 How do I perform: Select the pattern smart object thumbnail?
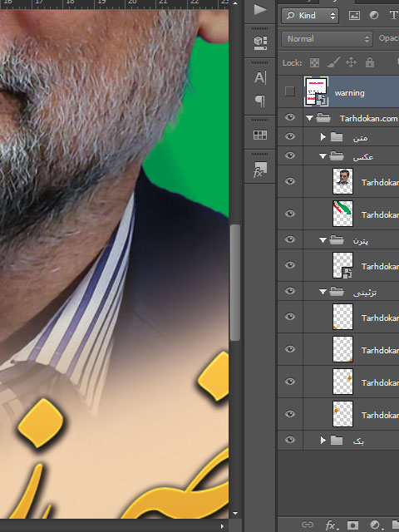pos(342,265)
